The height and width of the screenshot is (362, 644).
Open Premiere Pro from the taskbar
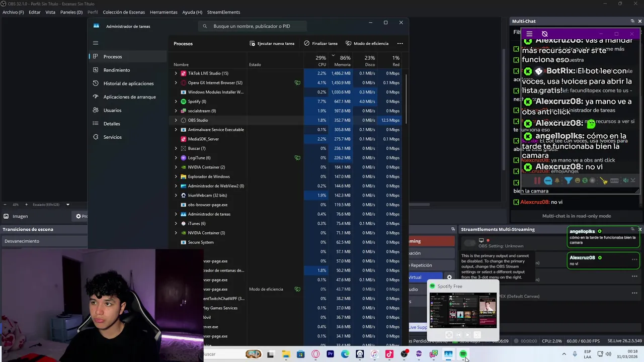click(x=330, y=354)
